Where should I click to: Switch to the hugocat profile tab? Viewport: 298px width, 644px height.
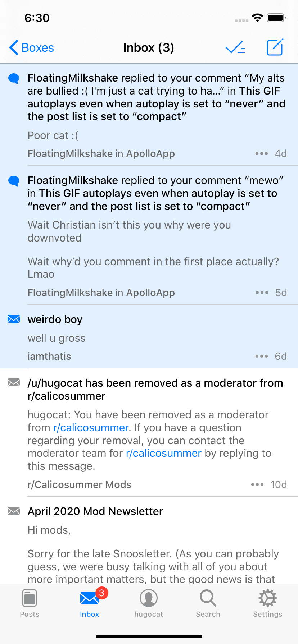click(x=149, y=603)
